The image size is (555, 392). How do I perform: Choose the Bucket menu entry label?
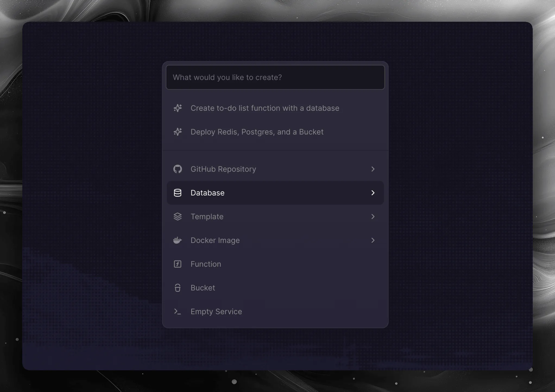click(203, 288)
